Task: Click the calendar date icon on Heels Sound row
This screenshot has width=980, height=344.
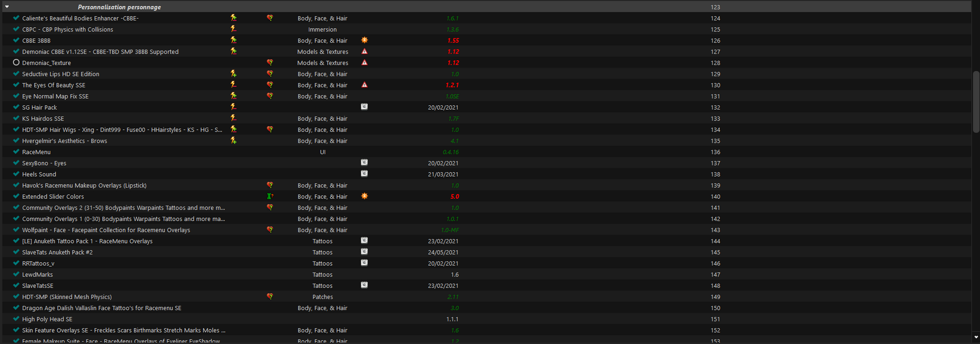Action: coord(364,174)
